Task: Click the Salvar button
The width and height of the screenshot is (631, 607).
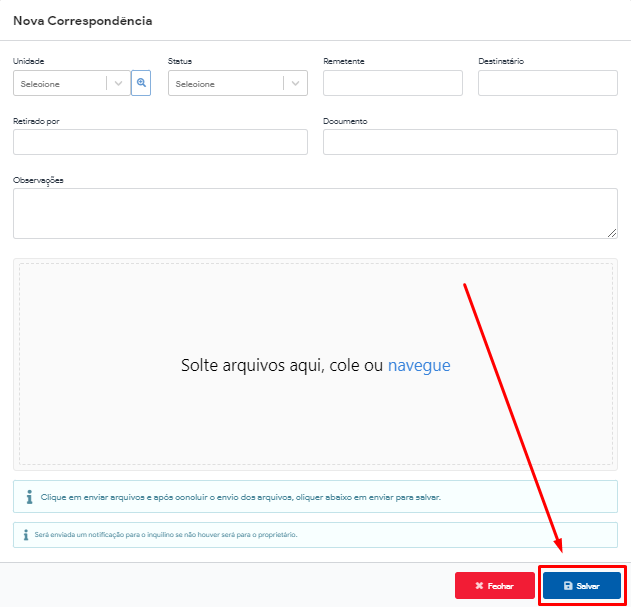Action: (582, 586)
